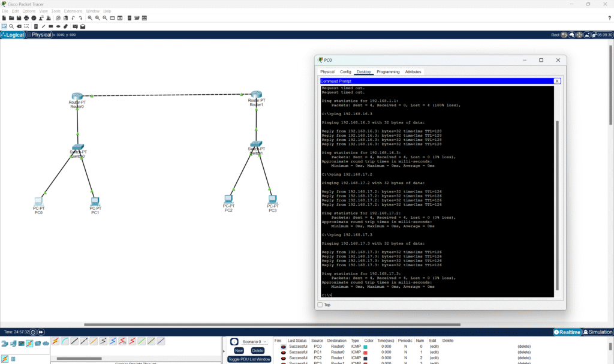614x364 pixels.
Task: Choose the Delete tool icon
Action: click(19, 26)
